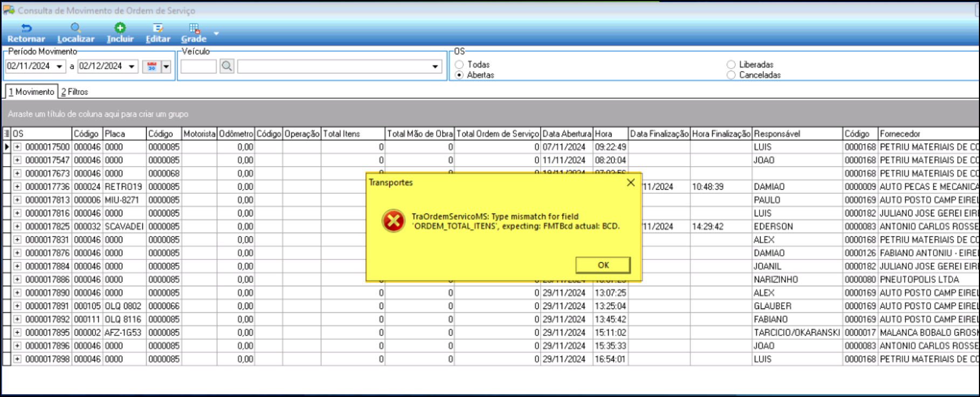980x397 pixels.
Task: Open the dropdown arrow next to calendar icon
Action: (x=166, y=66)
